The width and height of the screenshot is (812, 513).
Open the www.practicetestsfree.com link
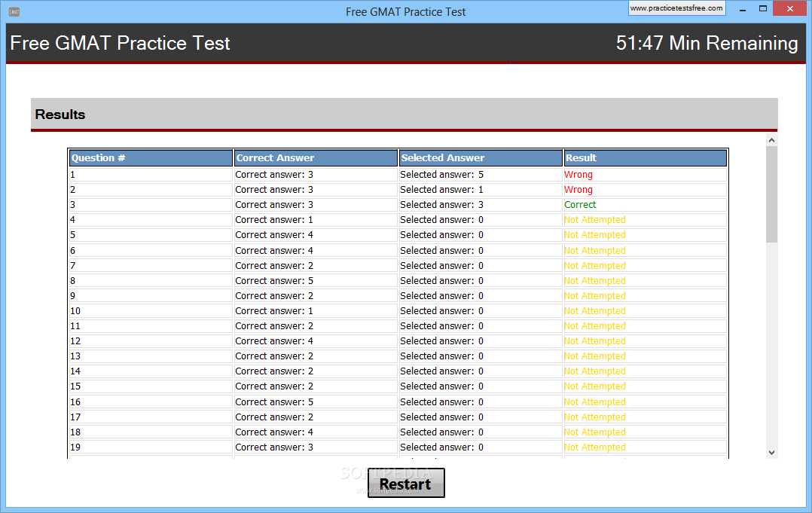point(676,8)
